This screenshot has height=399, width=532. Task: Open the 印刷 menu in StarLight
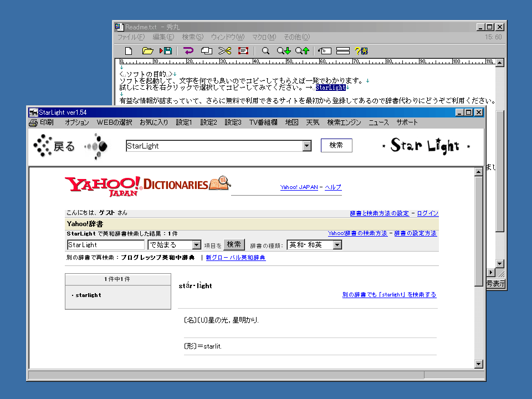pyautogui.click(x=47, y=122)
